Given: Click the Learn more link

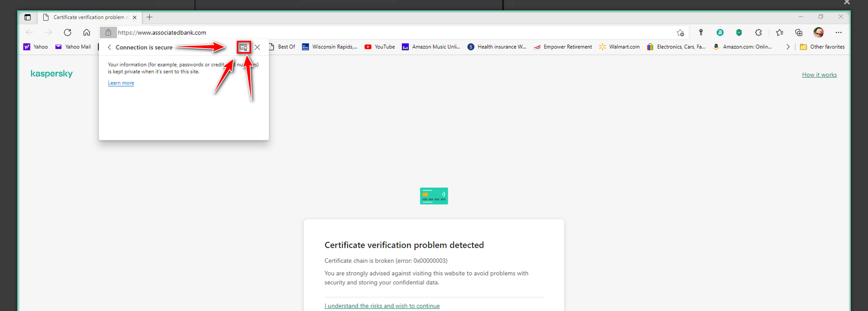Looking at the screenshot, I should coord(121,83).
